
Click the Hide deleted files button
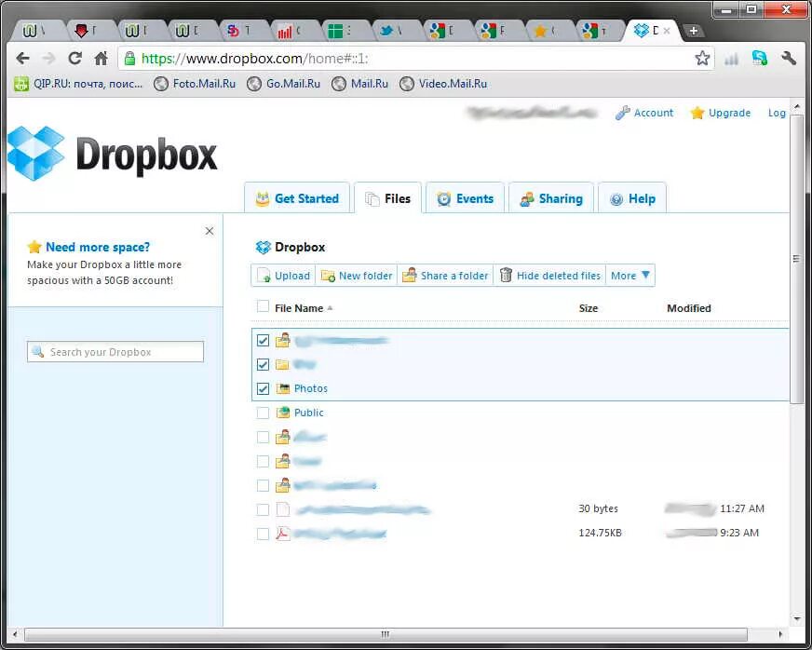550,276
